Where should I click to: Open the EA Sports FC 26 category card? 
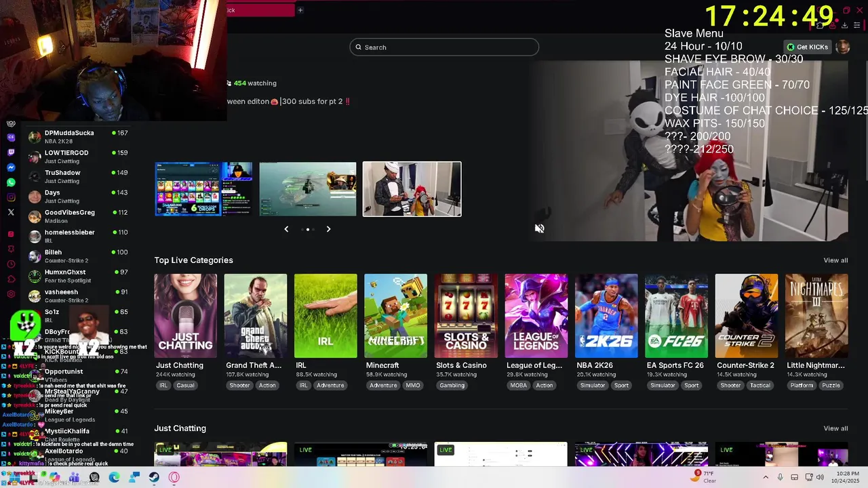676,315
